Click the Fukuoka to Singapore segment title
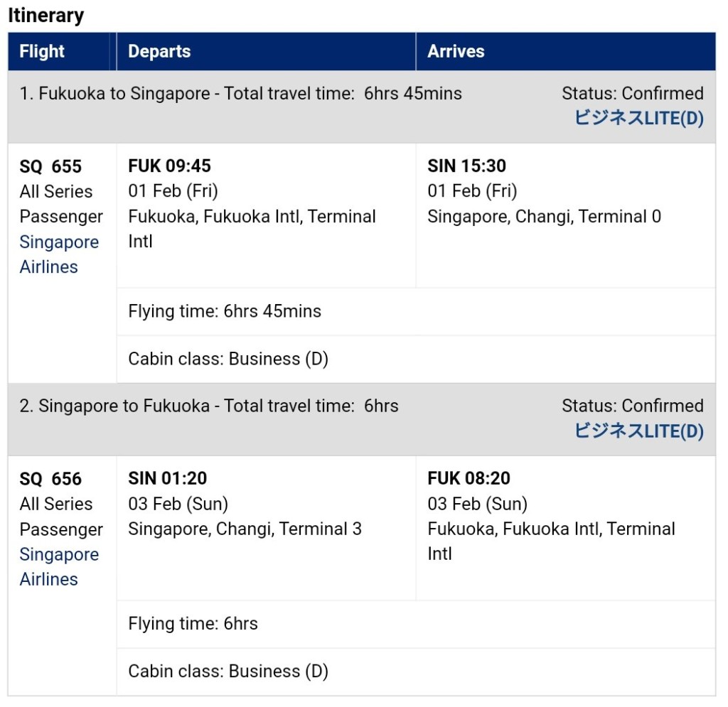This screenshot has width=728, height=707. [240, 94]
